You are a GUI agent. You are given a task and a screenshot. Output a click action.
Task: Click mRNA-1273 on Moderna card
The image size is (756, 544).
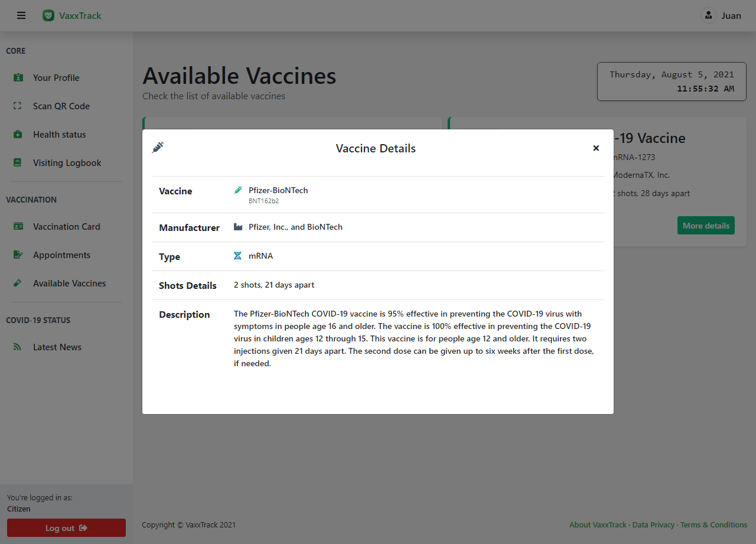[x=634, y=157]
